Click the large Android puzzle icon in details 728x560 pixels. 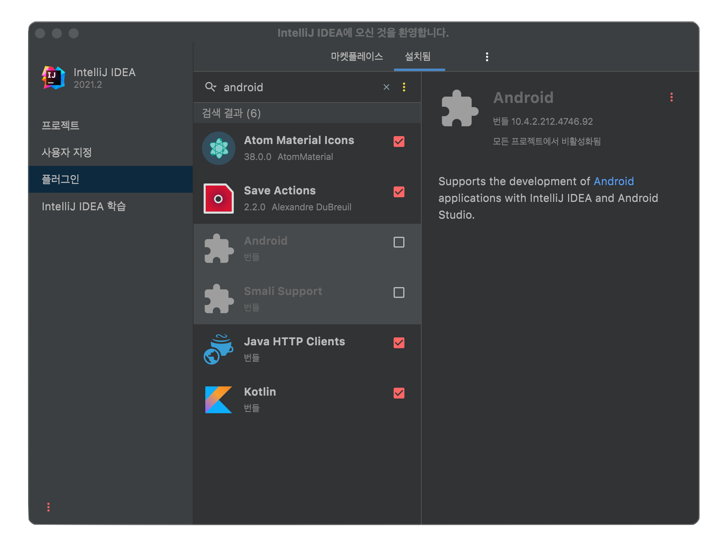[x=460, y=109]
